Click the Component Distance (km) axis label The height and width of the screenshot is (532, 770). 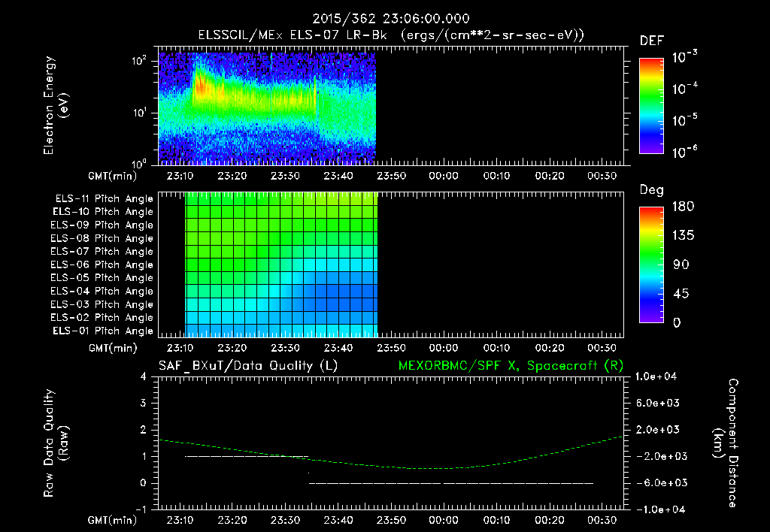coord(726,443)
